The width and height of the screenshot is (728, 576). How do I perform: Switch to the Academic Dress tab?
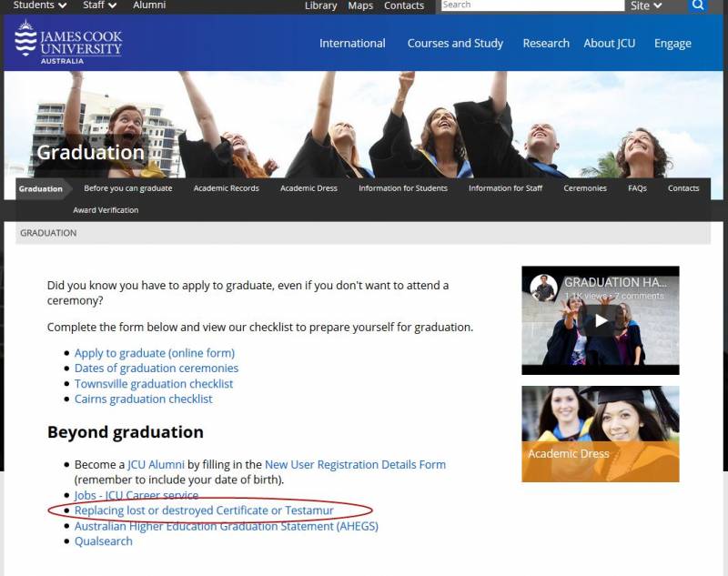click(308, 188)
